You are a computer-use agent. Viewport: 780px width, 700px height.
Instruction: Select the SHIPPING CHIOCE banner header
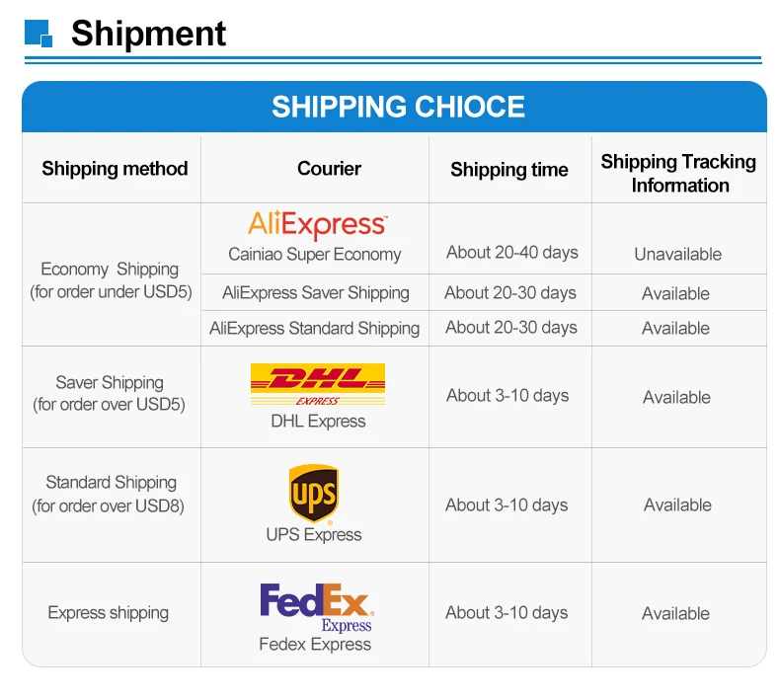click(x=394, y=107)
